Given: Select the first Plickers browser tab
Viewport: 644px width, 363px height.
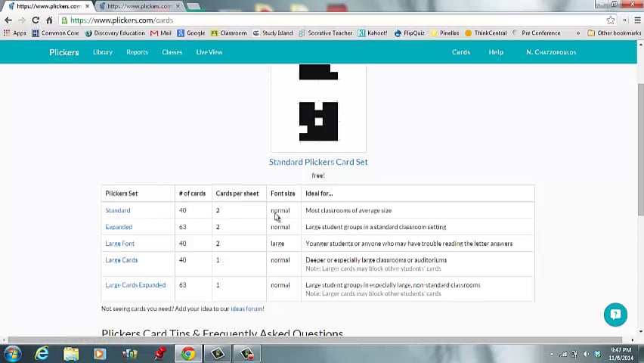Looking at the screenshot, I should [48, 6].
